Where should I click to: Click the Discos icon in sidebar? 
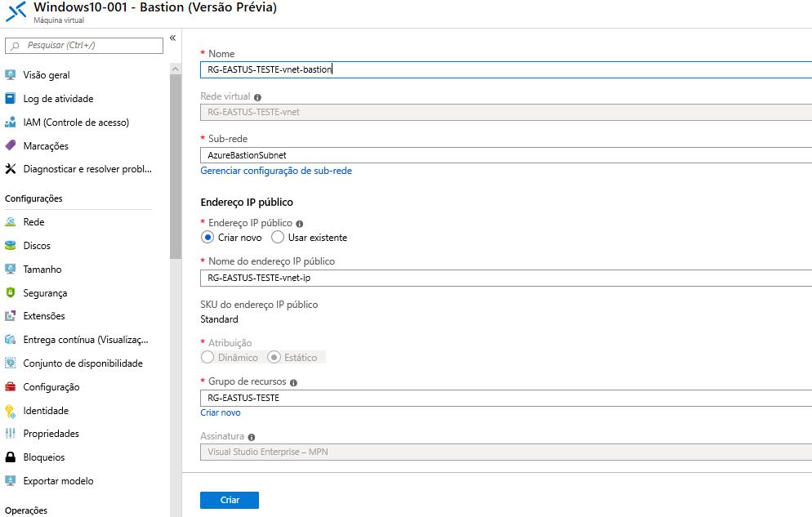pyautogui.click(x=11, y=246)
